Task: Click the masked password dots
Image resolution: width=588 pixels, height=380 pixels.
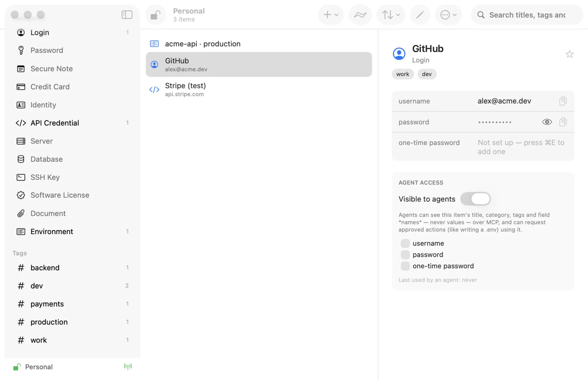Action: tap(495, 122)
